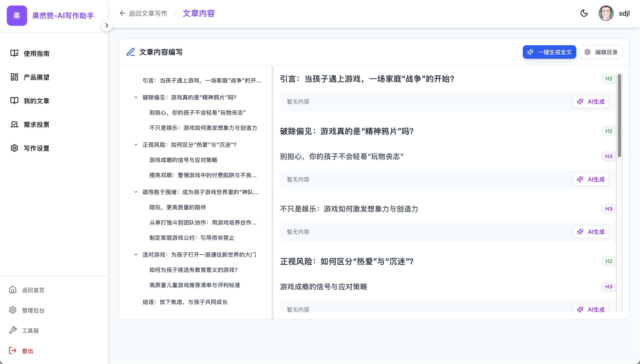
Task: Select 结语：放下焦虑 in the outline tree
Action: (185, 302)
